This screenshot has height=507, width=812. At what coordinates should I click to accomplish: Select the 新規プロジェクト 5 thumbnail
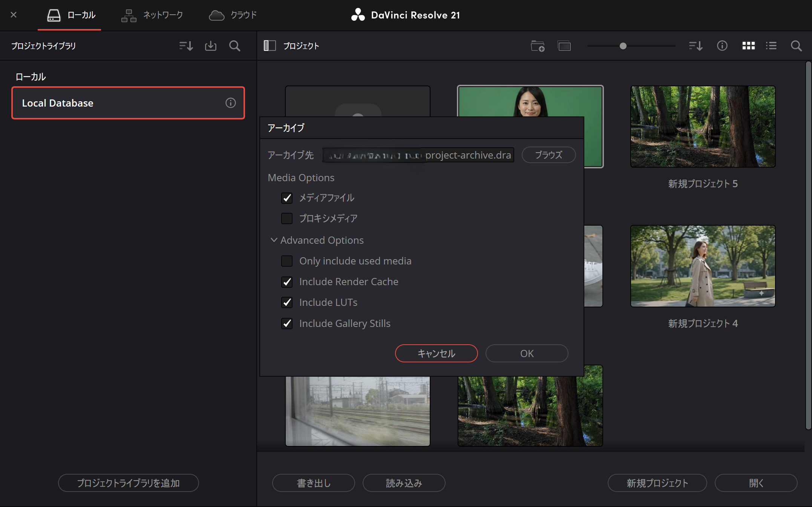tap(703, 127)
